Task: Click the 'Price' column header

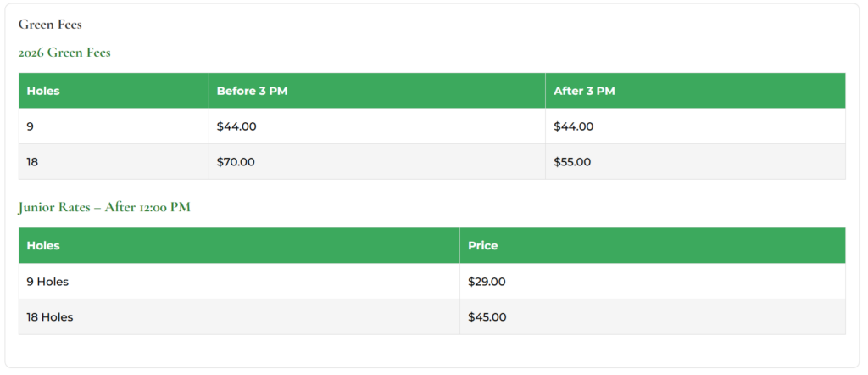Action: pos(482,245)
